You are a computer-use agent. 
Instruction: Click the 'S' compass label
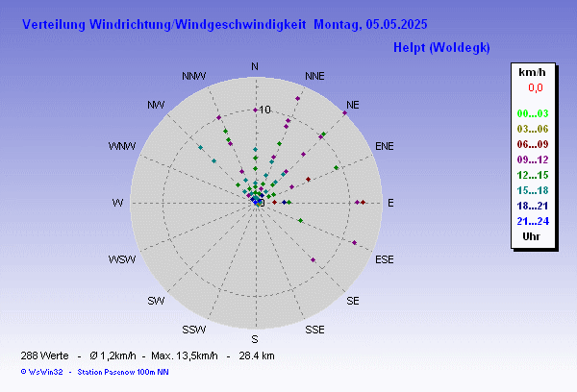[255, 339]
